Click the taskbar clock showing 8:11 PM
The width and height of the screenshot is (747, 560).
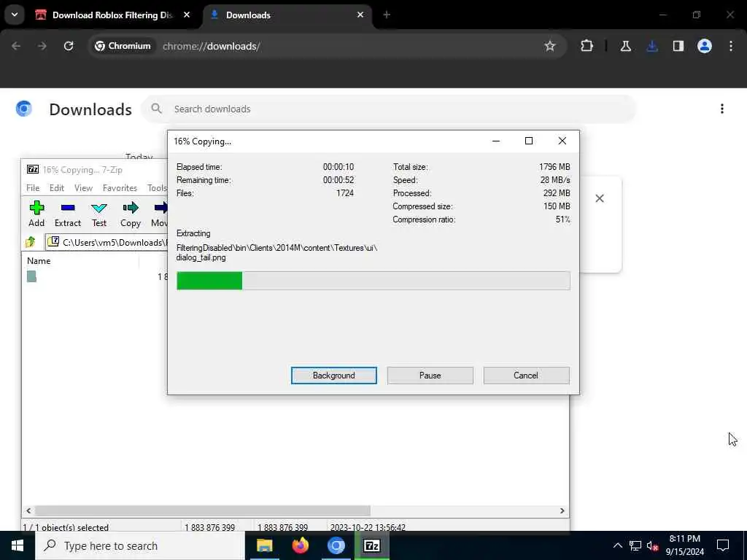point(684,545)
